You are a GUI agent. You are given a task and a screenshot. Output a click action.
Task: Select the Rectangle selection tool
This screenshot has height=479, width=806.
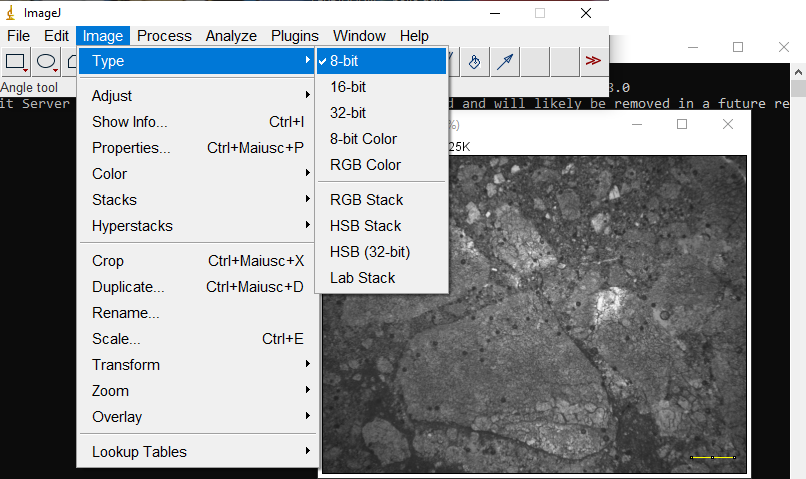pyautogui.click(x=16, y=62)
